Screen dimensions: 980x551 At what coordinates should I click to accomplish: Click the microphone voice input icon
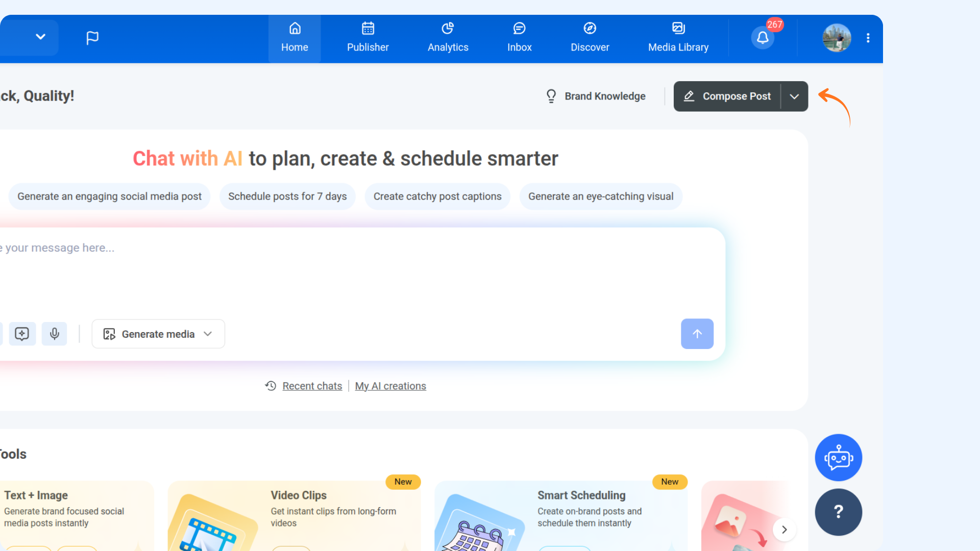pyautogui.click(x=55, y=334)
